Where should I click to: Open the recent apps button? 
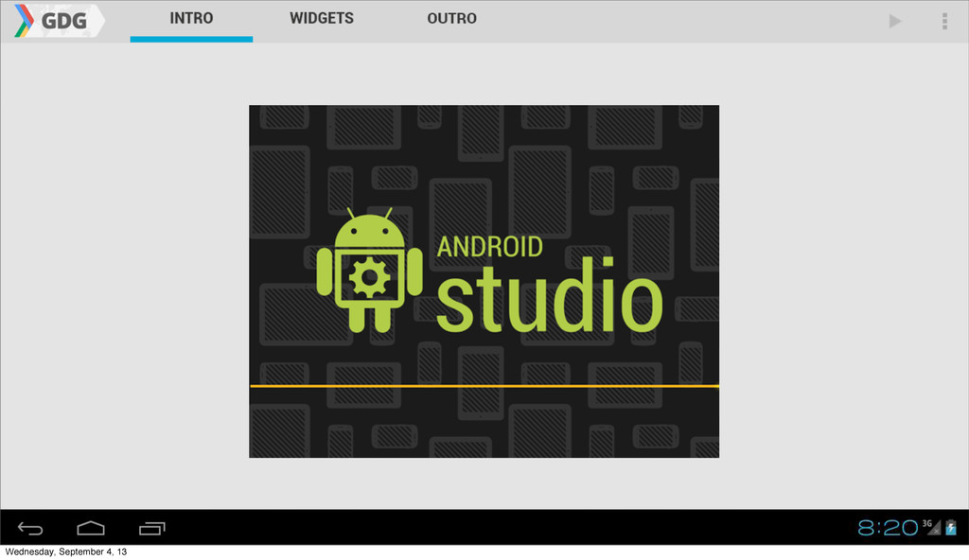click(152, 529)
